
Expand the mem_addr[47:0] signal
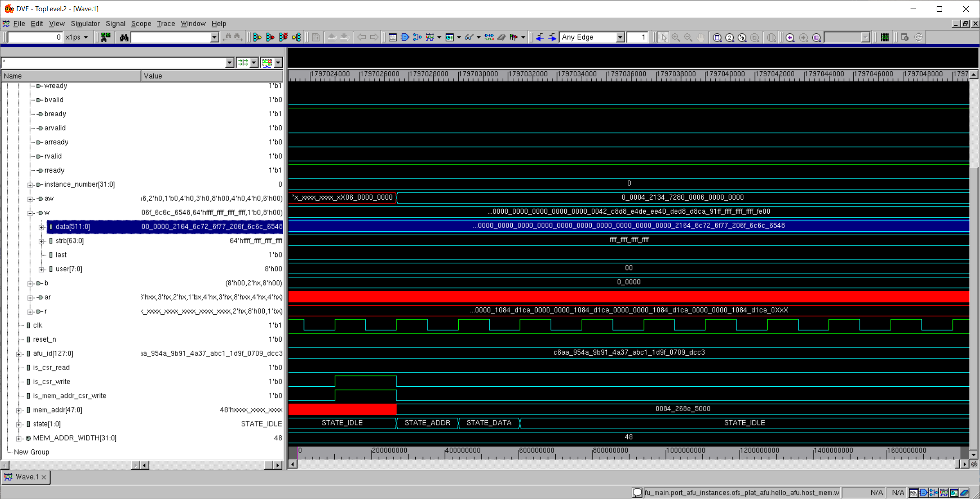[x=19, y=410]
